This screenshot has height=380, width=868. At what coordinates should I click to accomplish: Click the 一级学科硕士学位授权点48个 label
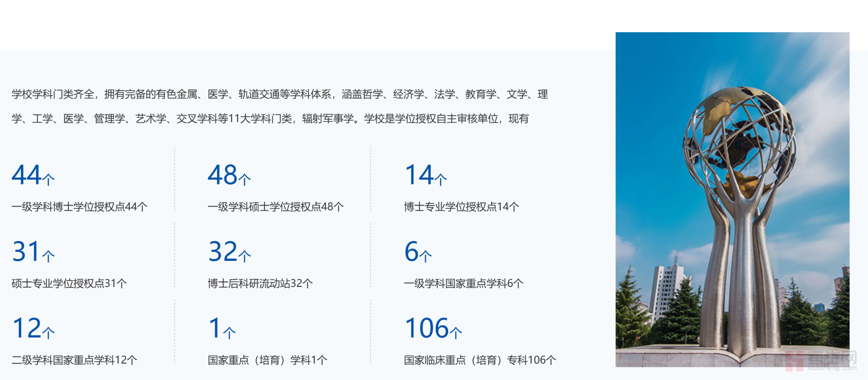tap(275, 207)
